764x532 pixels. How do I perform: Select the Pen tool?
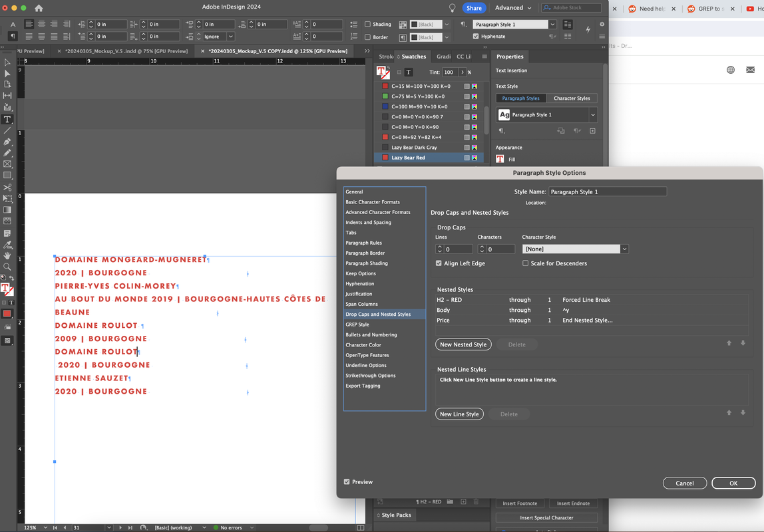tap(7, 142)
